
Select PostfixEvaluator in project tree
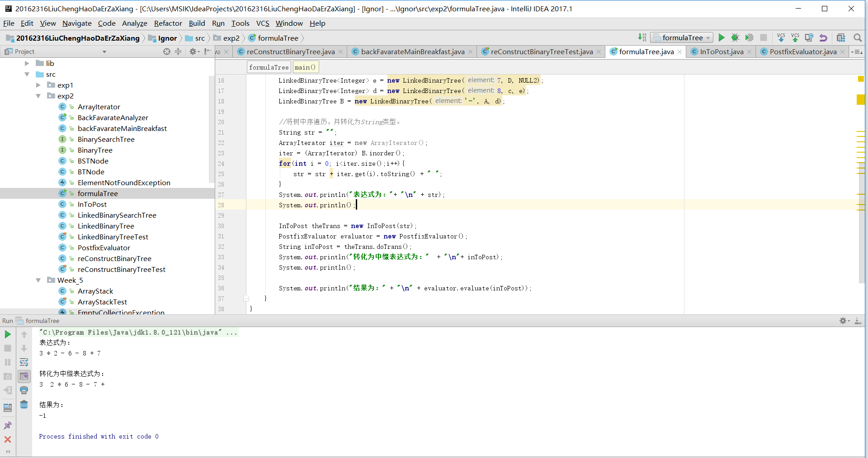[x=104, y=248]
